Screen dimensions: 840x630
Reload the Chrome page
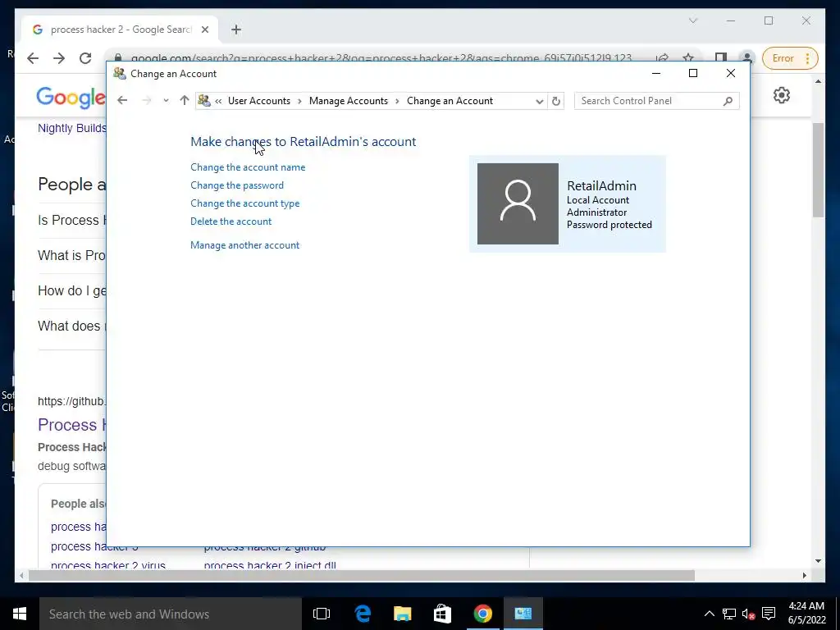[x=85, y=58]
